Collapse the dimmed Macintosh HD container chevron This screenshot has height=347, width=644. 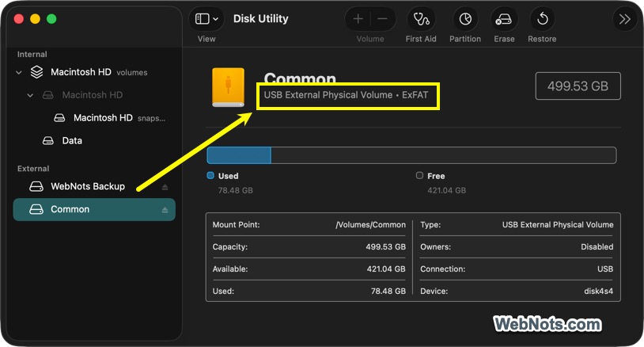point(30,95)
